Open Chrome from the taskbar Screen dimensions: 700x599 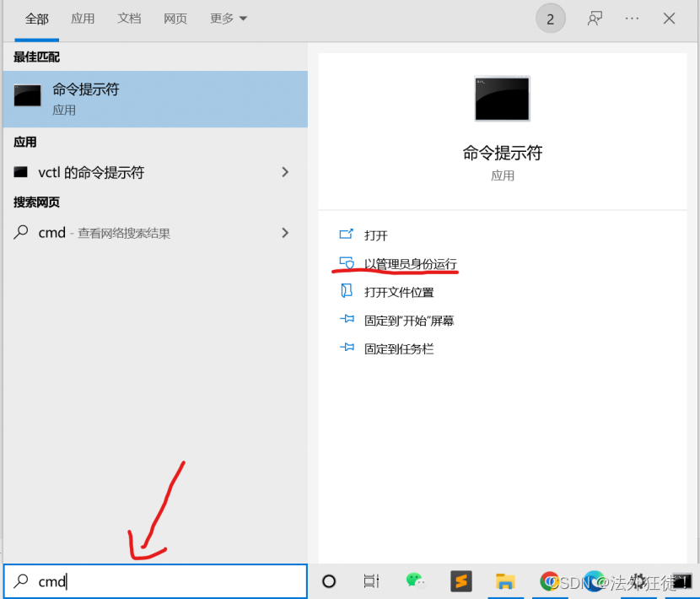coord(552,581)
